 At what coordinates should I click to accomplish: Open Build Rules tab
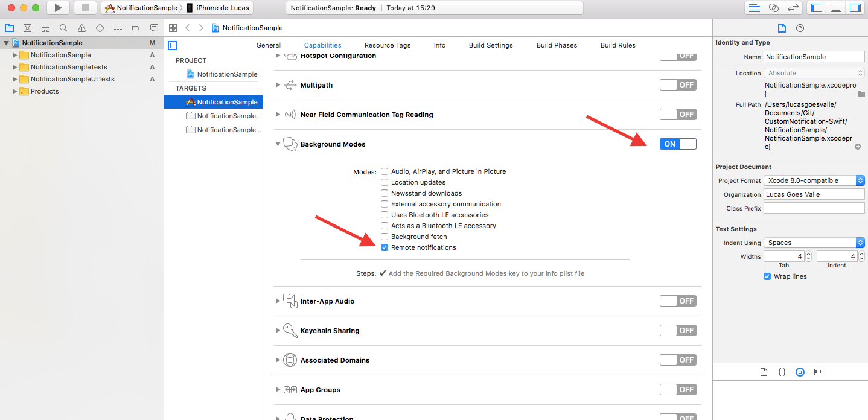617,45
